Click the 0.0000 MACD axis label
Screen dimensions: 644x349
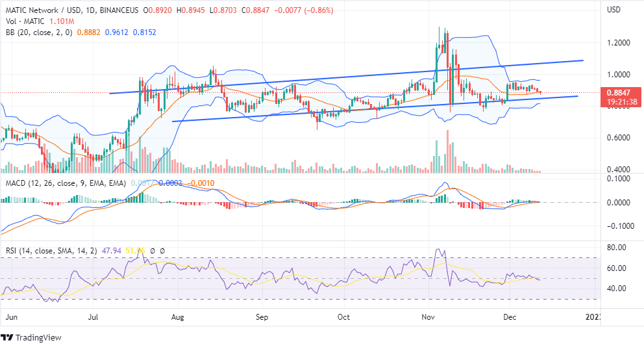[x=618, y=203]
